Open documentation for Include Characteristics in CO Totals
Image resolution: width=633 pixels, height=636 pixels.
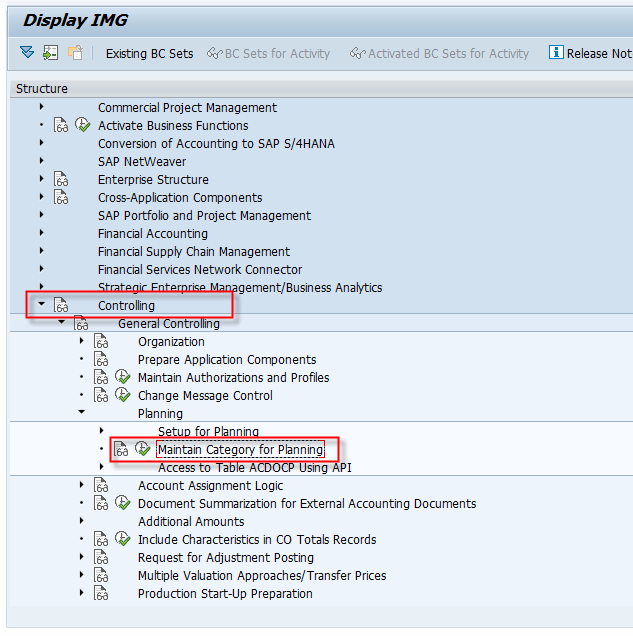point(101,539)
